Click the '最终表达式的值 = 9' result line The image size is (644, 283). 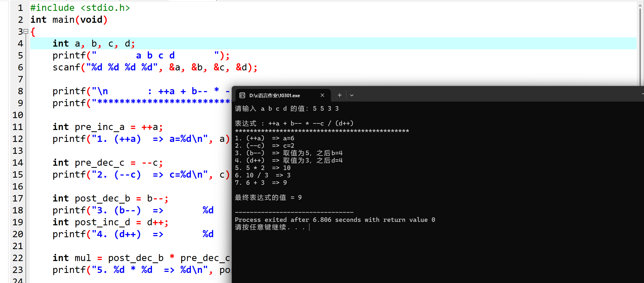268,197
